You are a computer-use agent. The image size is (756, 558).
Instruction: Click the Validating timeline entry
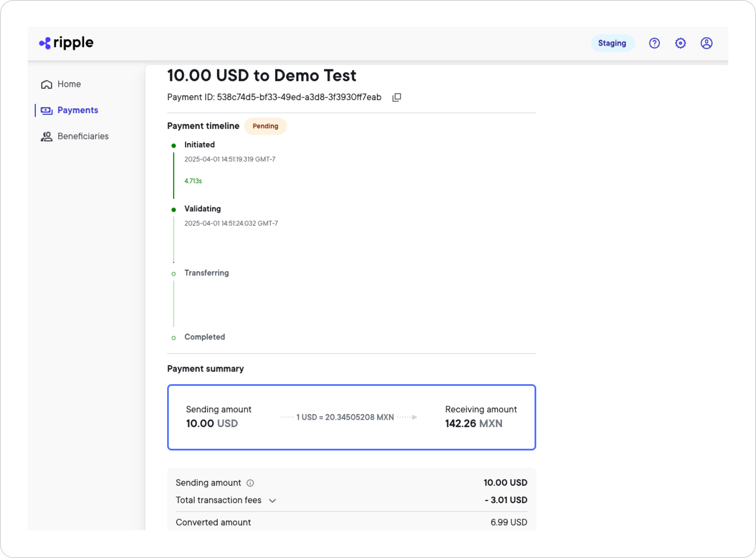(x=202, y=209)
